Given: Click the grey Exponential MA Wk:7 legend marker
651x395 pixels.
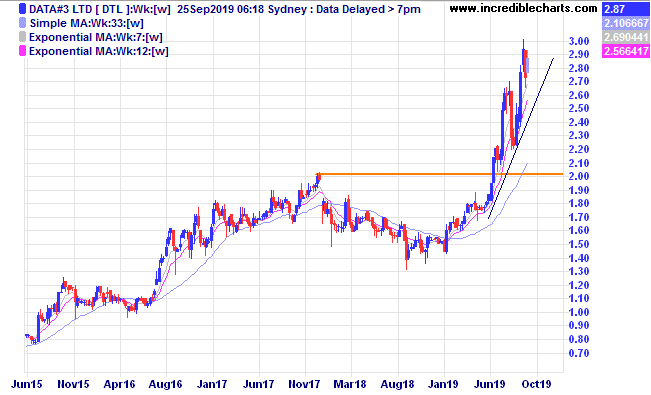Looking at the screenshot, I should (22, 37).
